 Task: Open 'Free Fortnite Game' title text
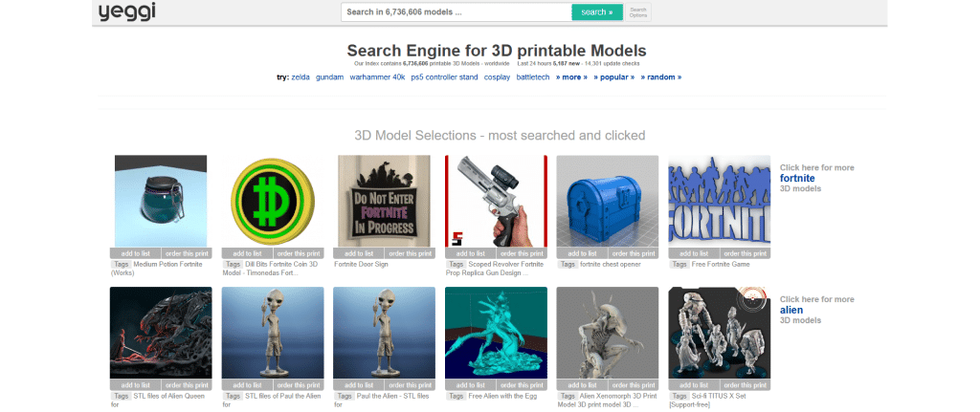[721, 265]
